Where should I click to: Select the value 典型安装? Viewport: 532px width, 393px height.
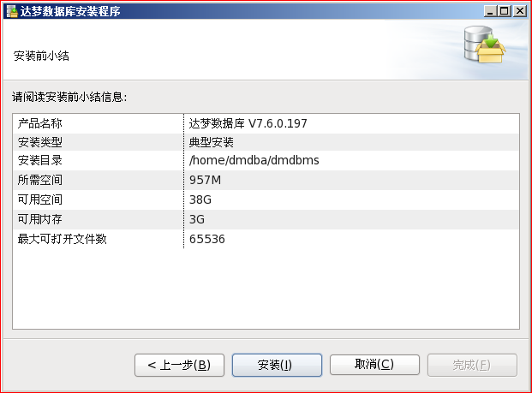pyautogui.click(x=211, y=142)
